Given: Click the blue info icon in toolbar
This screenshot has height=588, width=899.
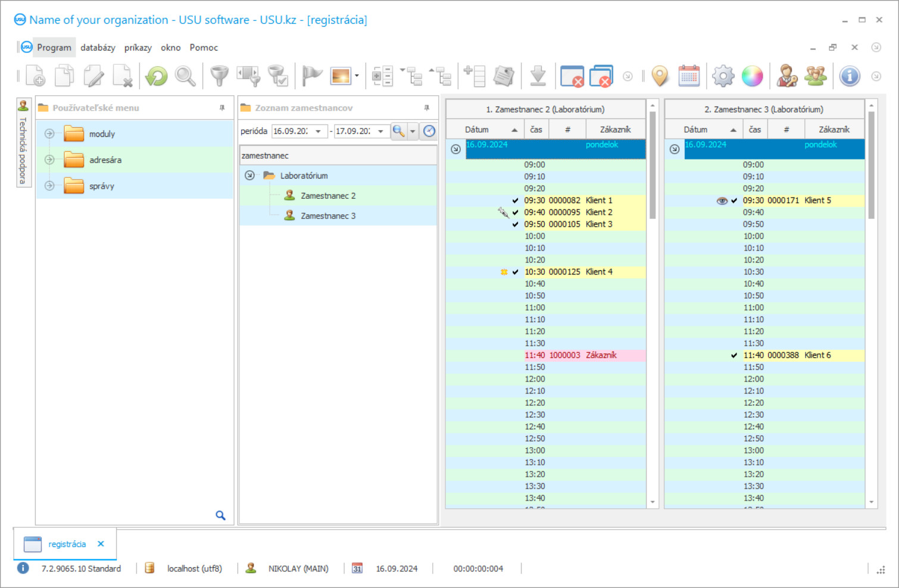Looking at the screenshot, I should point(850,76).
